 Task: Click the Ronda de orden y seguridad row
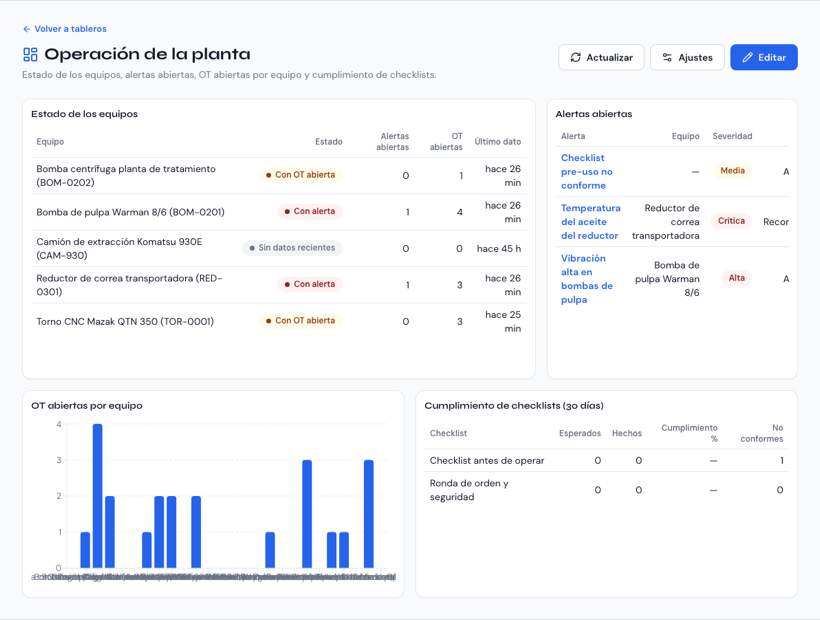(x=607, y=490)
